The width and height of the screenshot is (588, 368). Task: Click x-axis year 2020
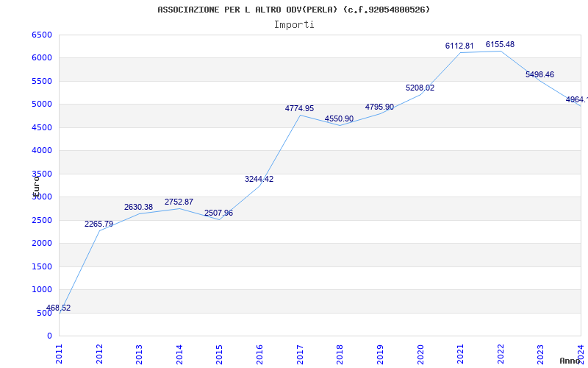pos(420,354)
